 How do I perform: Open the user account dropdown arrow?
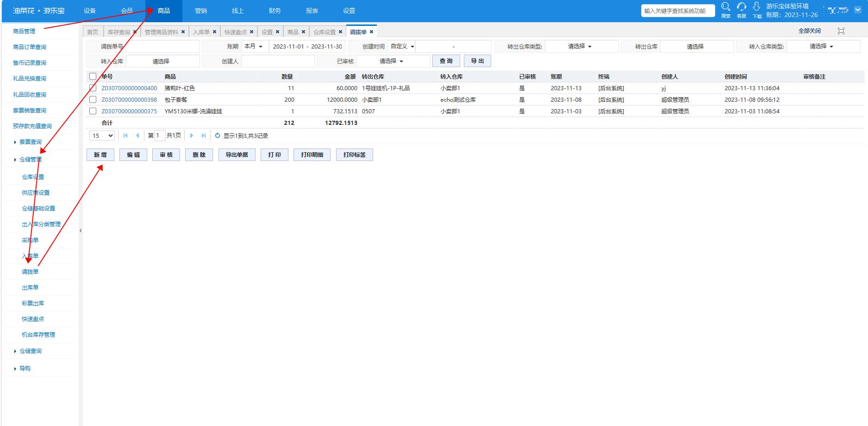[x=858, y=9]
